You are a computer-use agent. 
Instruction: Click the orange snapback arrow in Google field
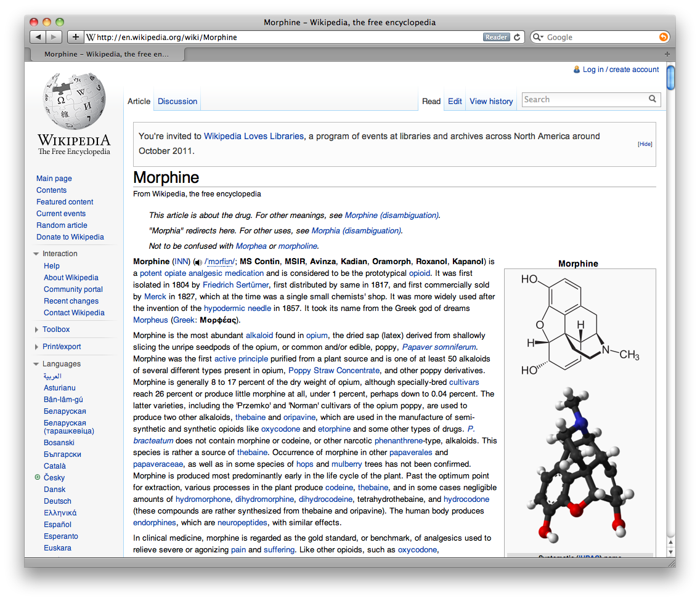coord(664,37)
